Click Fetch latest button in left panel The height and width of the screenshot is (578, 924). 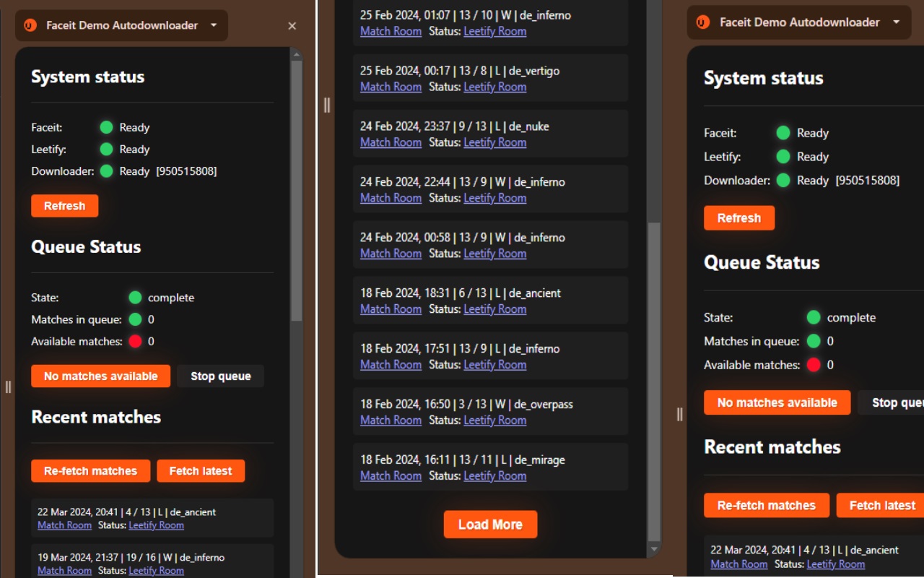pyautogui.click(x=201, y=471)
